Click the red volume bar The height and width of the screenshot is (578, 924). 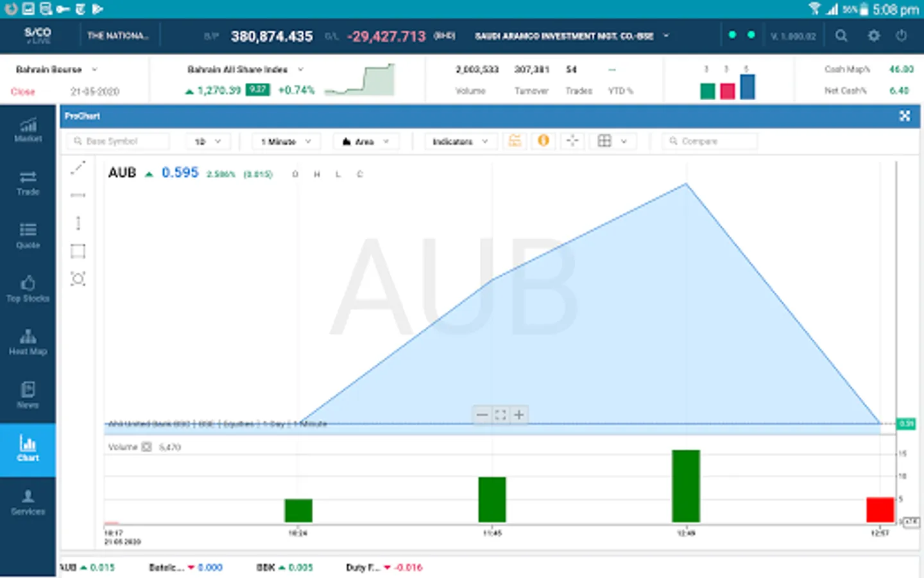tap(880, 510)
